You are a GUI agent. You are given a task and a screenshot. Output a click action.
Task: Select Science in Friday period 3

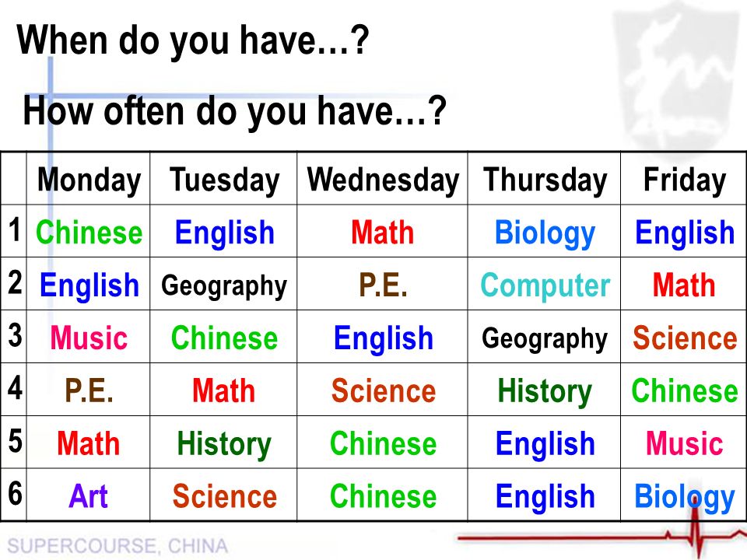[685, 338]
